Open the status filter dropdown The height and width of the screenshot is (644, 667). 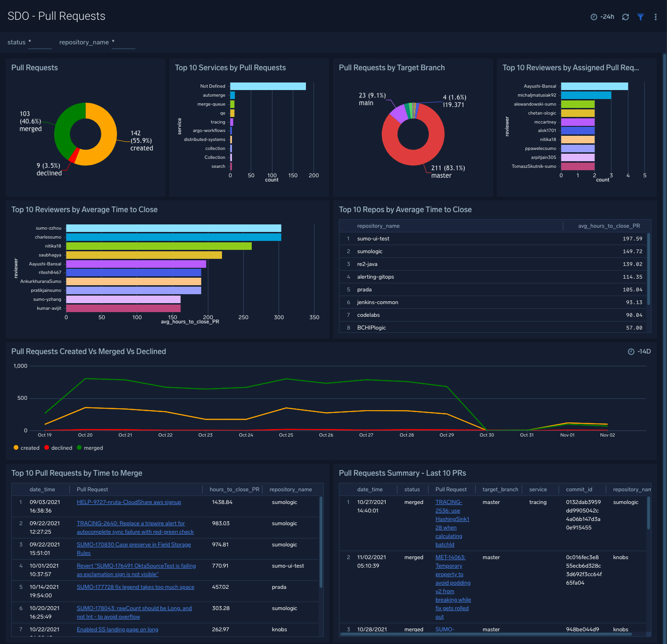click(40, 44)
